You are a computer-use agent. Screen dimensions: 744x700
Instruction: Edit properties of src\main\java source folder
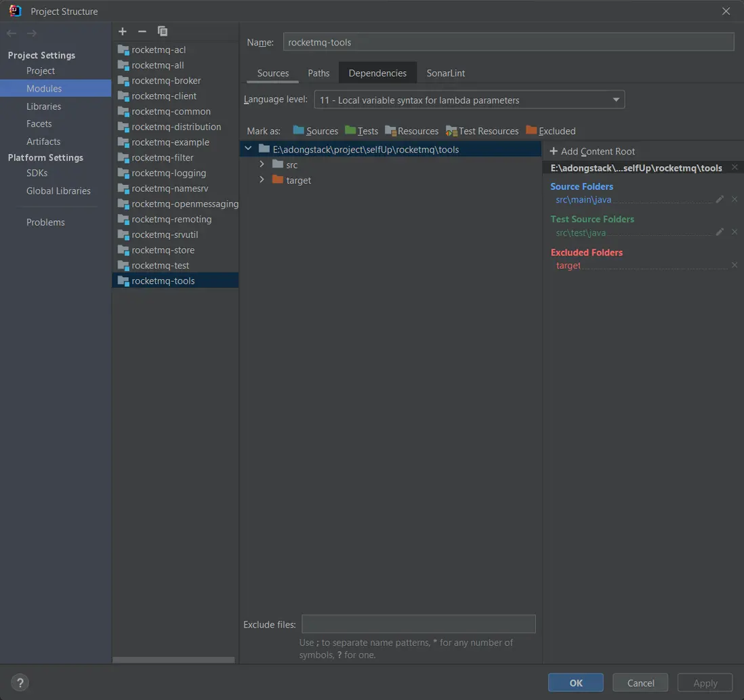(x=720, y=200)
